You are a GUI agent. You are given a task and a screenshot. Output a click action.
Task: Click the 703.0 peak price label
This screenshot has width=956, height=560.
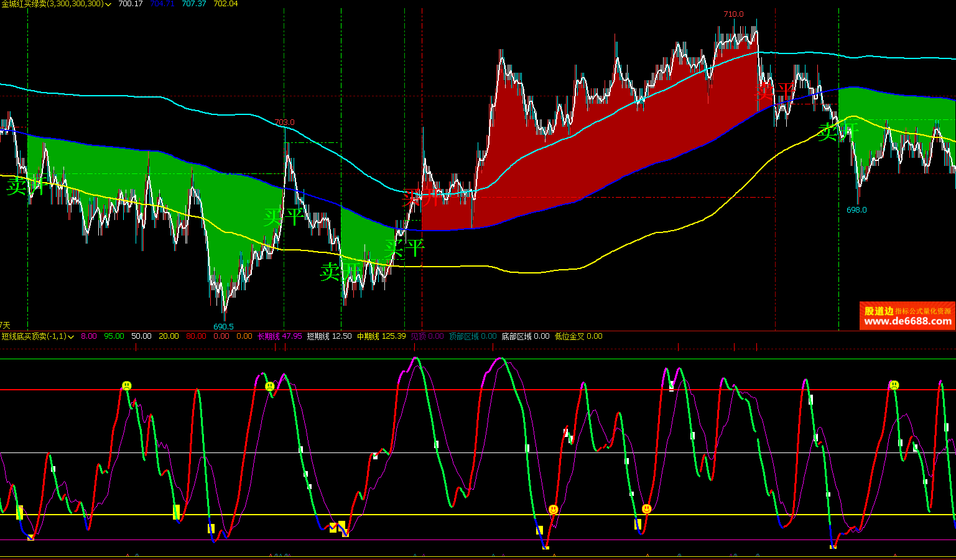coord(284,122)
